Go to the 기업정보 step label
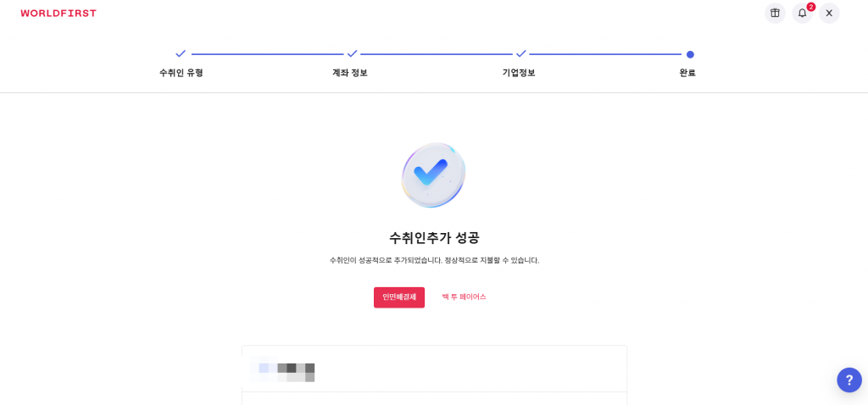The height and width of the screenshot is (405, 868). click(519, 73)
